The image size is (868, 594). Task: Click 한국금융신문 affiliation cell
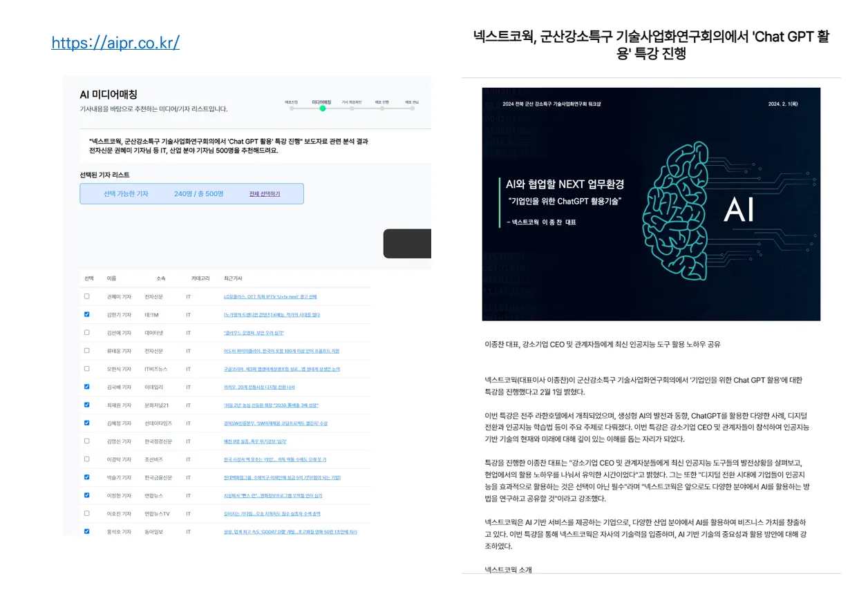(x=158, y=477)
